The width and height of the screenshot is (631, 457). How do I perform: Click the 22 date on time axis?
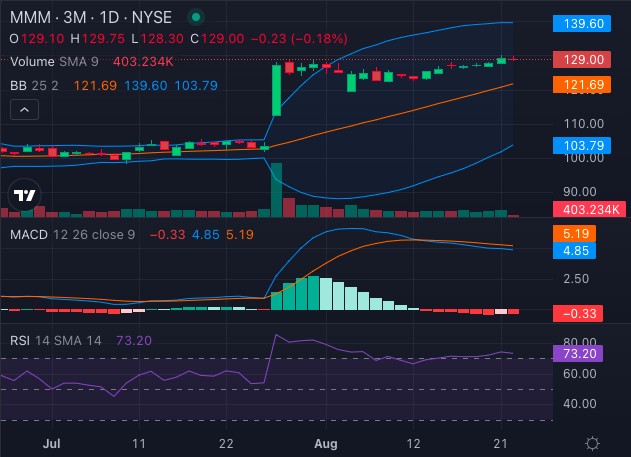tap(226, 443)
